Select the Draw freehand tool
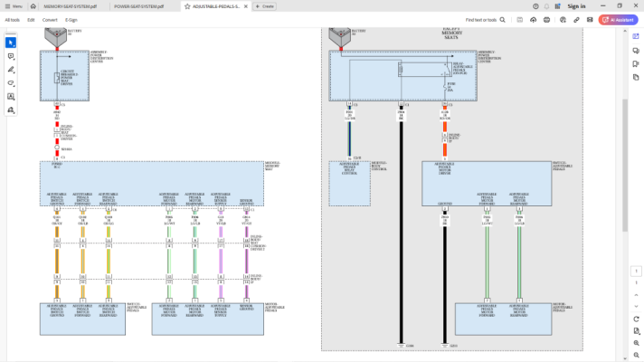Screen dimensions: 644x362 pos(11,83)
